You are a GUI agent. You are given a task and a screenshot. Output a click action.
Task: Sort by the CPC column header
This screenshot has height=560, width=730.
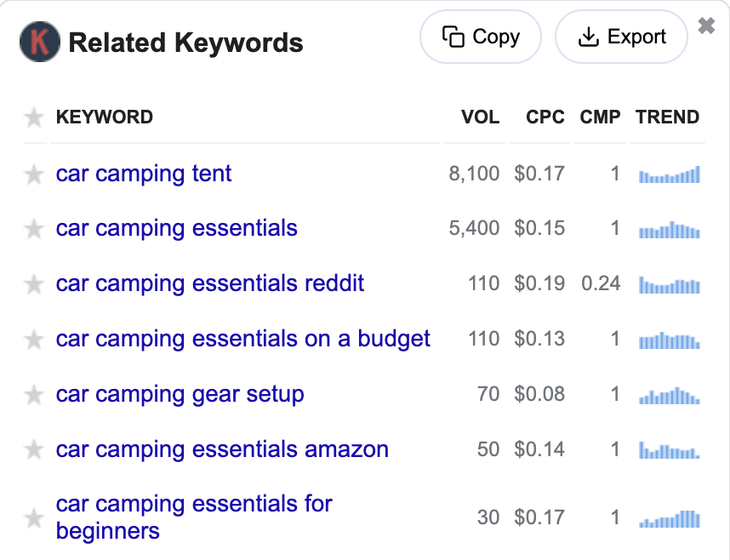pyautogui.click(x=545, y=117)
